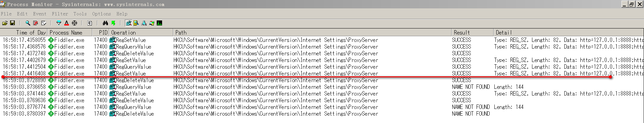
Task: Open the Filter funnel dialog
Action: [x=59, y=23]
